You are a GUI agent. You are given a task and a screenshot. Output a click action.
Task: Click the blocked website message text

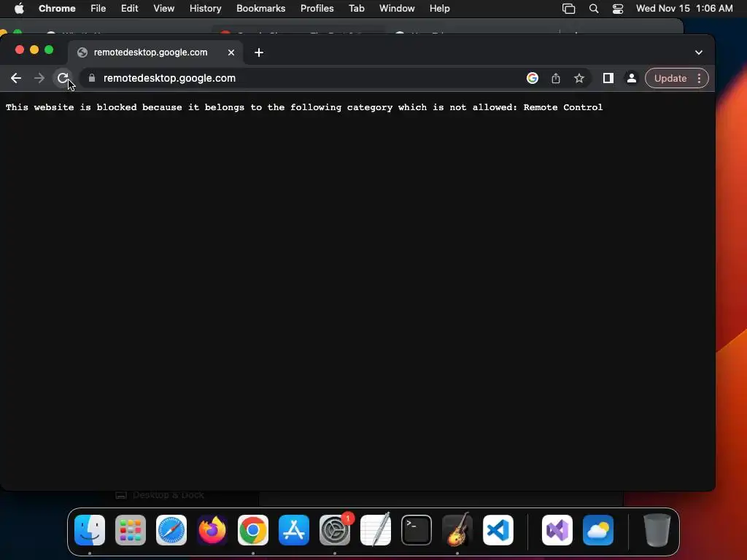pos(304,107)
